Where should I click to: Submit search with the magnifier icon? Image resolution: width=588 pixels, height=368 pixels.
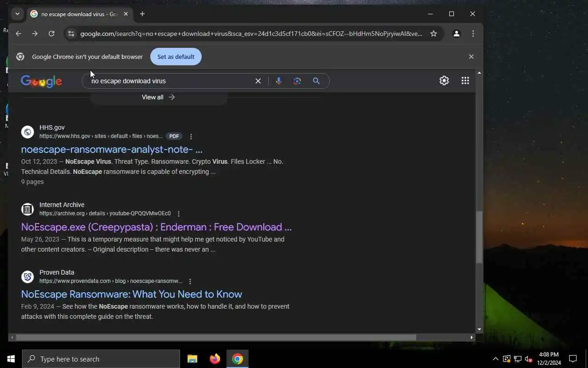[x=316, y=81]
